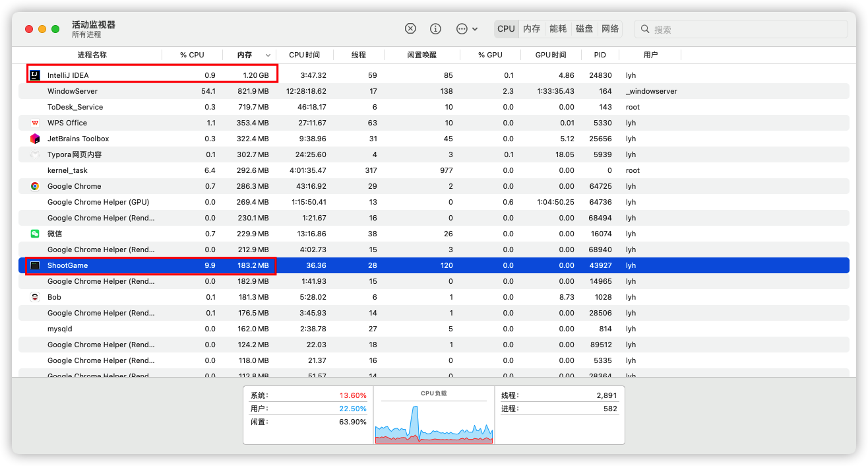The image size is (868, 466).
Task: Switch to the CPU tab
Action: [506, 29]
